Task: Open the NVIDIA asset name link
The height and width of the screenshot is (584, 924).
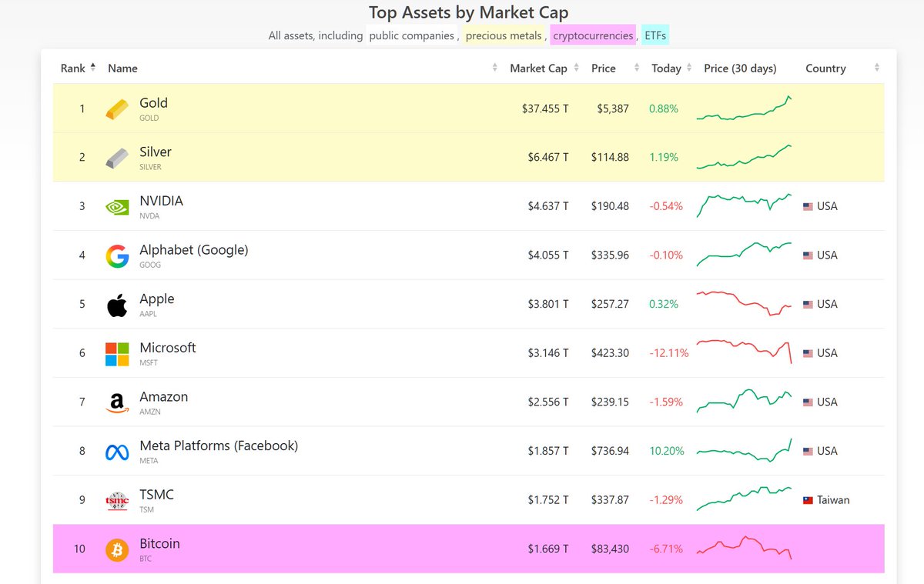Action: pyautogui.click(x=161, y=201)
